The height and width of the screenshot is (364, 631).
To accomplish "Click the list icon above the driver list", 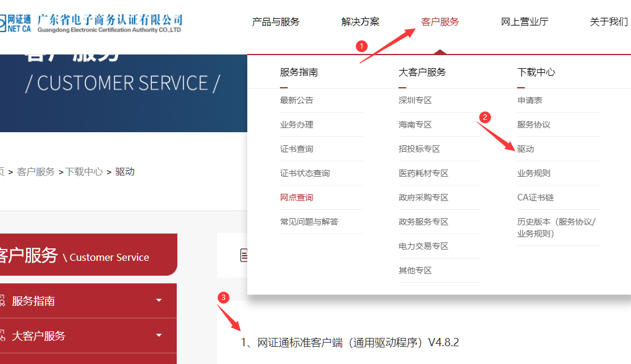I will tap(243, 256).
